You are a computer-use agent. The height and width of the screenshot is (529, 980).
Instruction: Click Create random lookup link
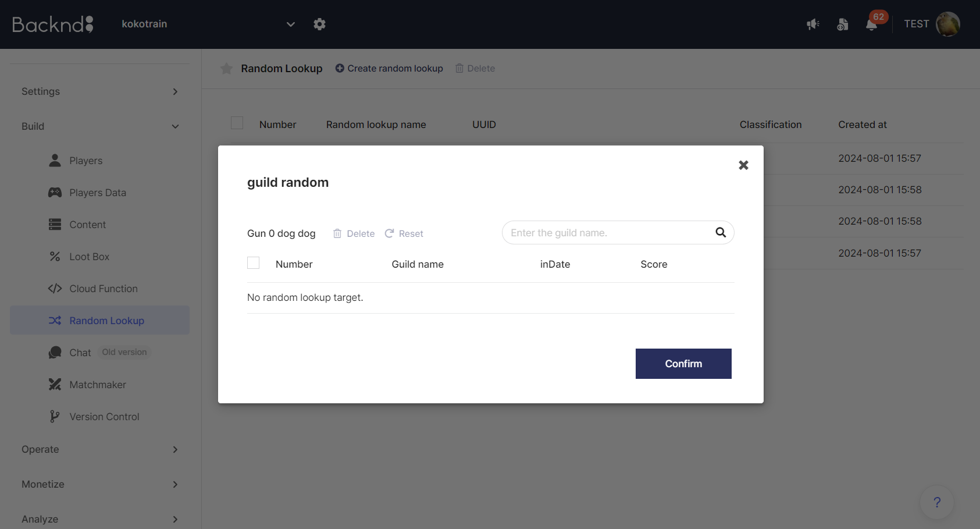pos(389,69)
